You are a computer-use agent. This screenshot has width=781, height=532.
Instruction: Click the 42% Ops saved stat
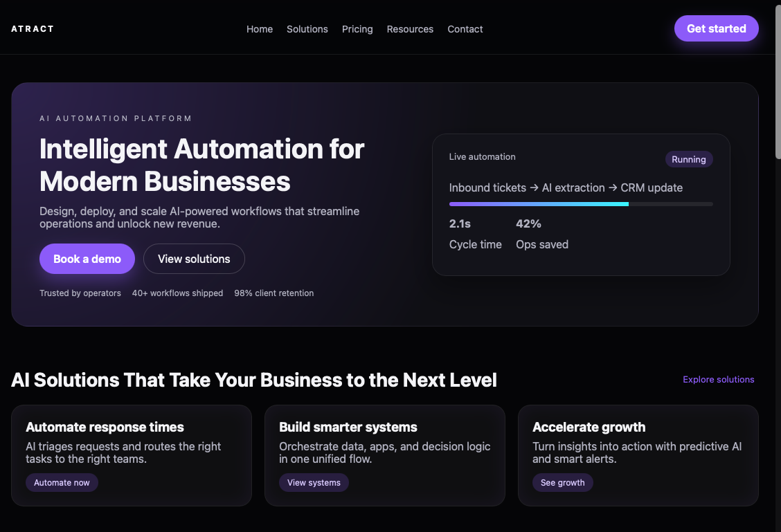coord(541,233)
